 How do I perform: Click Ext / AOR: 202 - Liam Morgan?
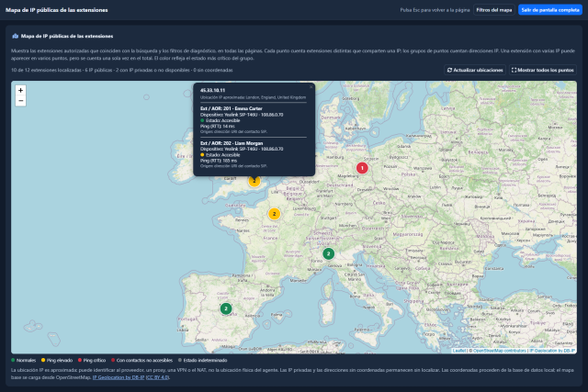232,143
